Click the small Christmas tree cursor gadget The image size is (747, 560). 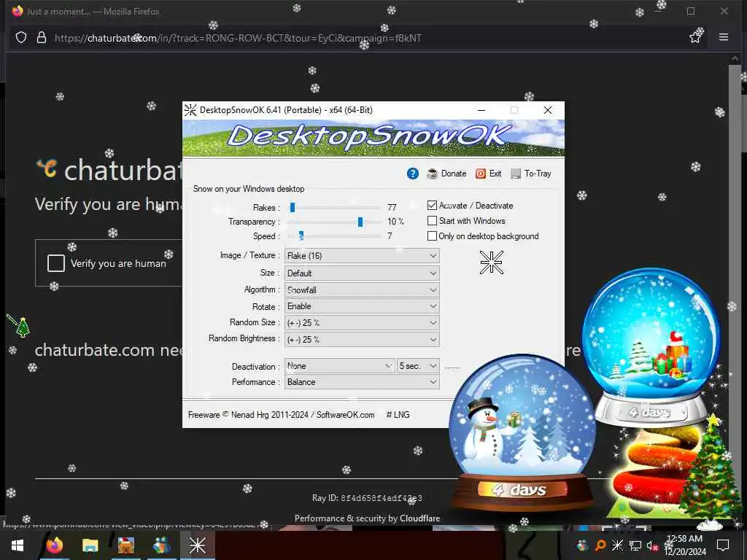tap(23, 327)
